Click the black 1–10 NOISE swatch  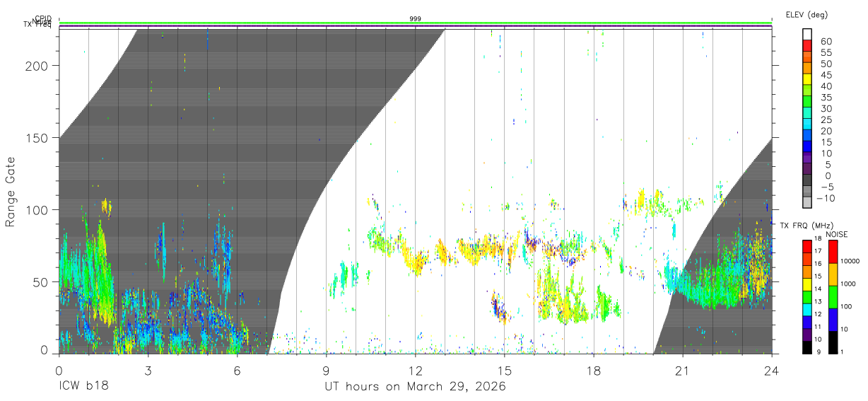pos(833,342)
